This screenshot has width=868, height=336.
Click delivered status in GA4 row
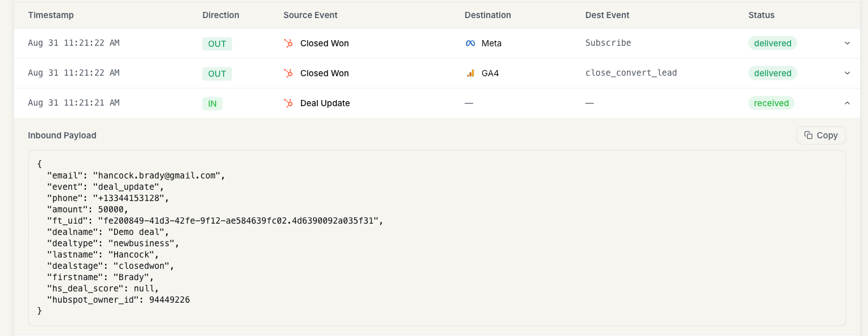point(773,73)
